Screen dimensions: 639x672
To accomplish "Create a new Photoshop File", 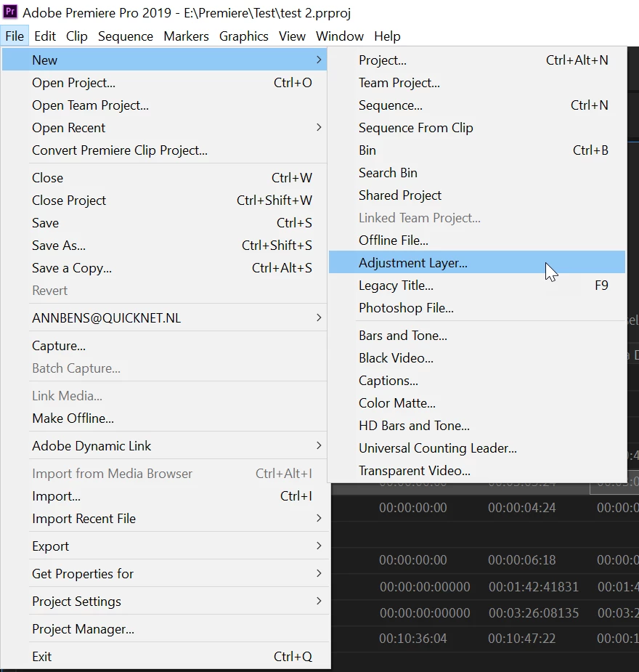I will [476, 308].
